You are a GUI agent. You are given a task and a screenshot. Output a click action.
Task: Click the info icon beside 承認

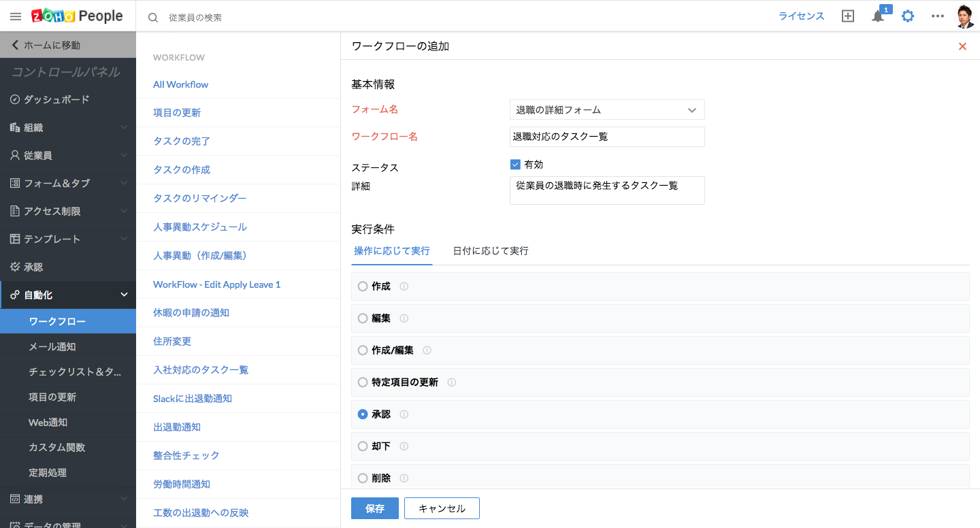(x=404, y=414)
